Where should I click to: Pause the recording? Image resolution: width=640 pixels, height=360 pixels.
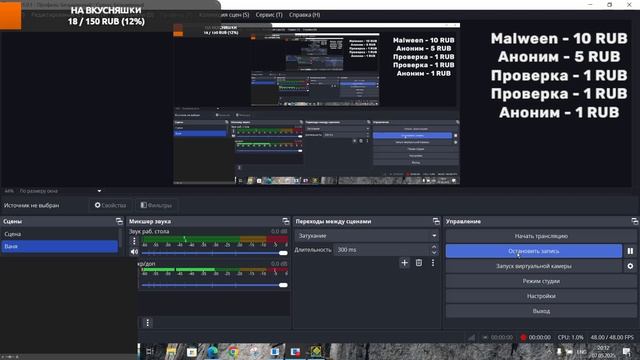tap(630, 251)
